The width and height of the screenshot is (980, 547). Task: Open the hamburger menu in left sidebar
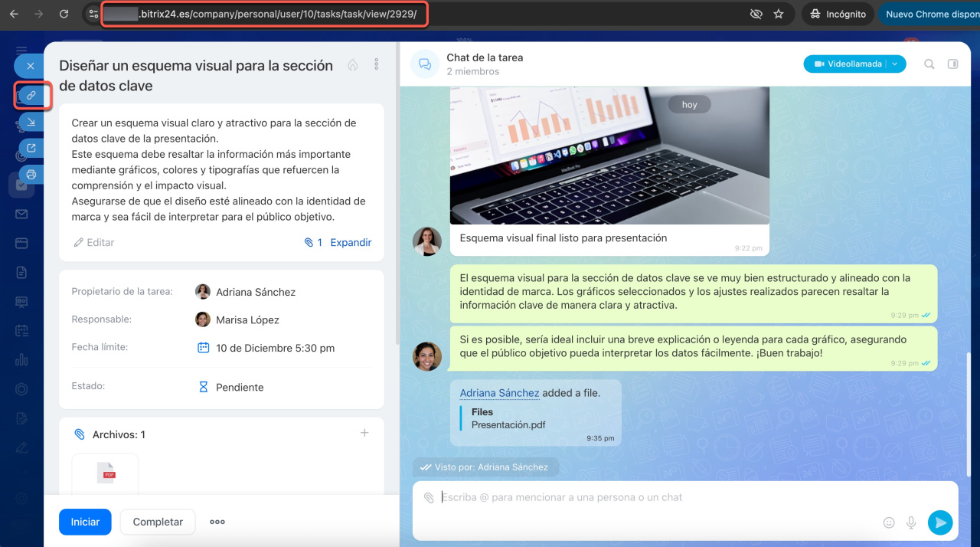coord(21,50)
